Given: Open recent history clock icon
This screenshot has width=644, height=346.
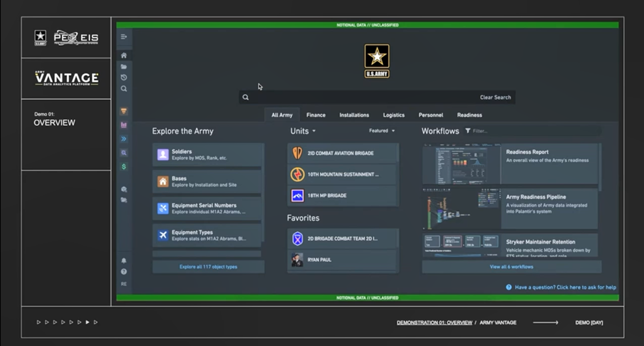Looking at the screenshot, I should [x=124, y=77].
